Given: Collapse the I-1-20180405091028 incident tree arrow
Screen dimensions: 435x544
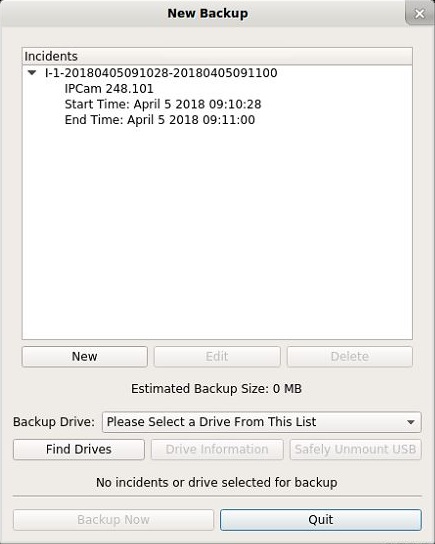Looking at the screenshot, I should pos(32,73).
